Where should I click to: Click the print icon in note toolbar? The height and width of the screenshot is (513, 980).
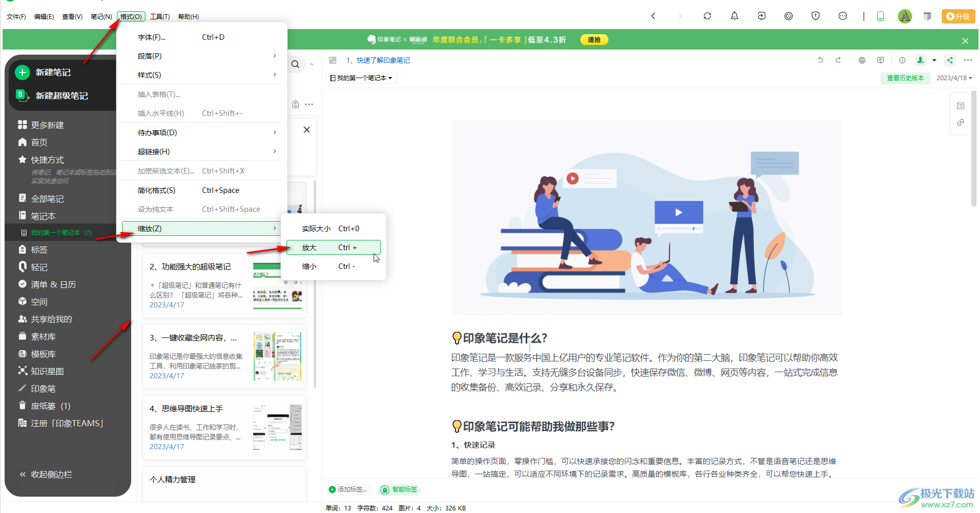point(862,60)
